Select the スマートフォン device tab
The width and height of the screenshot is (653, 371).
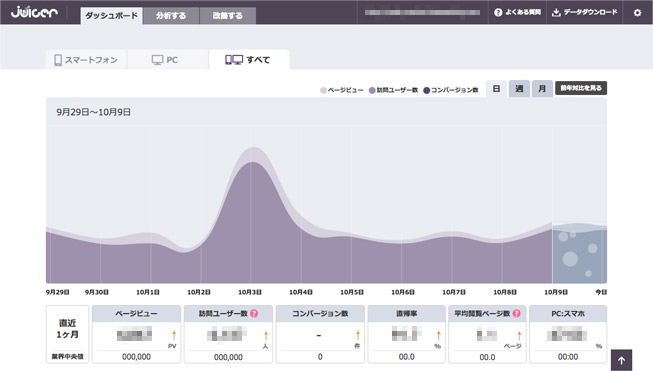tap(86, 60)
